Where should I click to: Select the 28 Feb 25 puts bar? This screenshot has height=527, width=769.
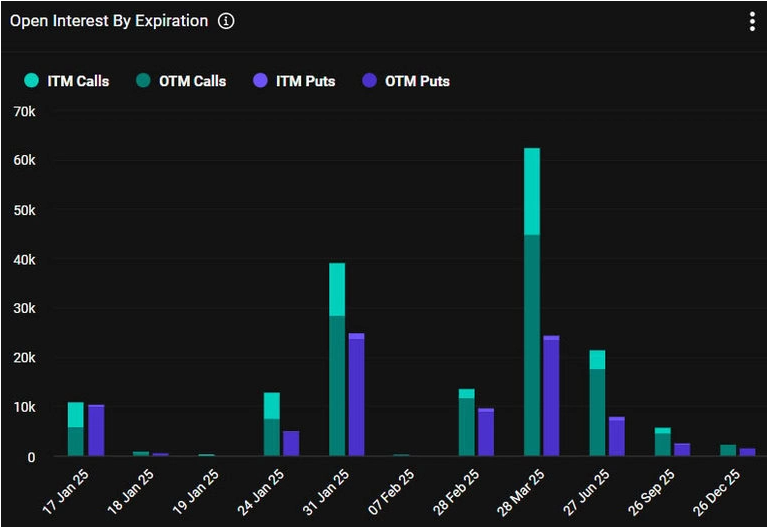486,432
